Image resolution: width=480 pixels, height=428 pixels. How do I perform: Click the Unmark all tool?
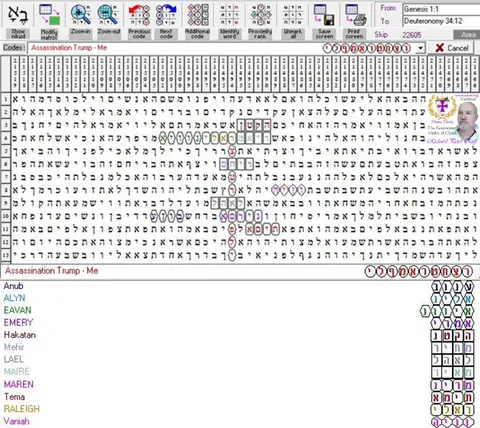[293, 21]
